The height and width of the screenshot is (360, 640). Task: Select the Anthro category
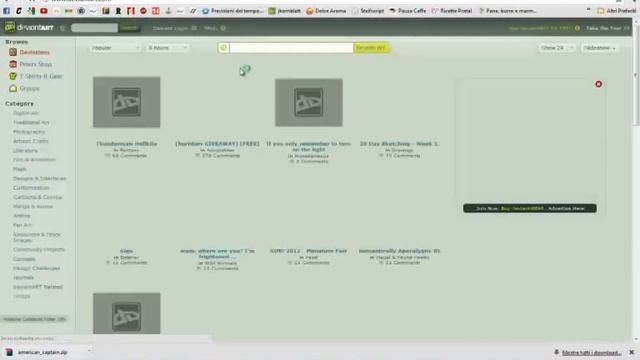[22, 216]
